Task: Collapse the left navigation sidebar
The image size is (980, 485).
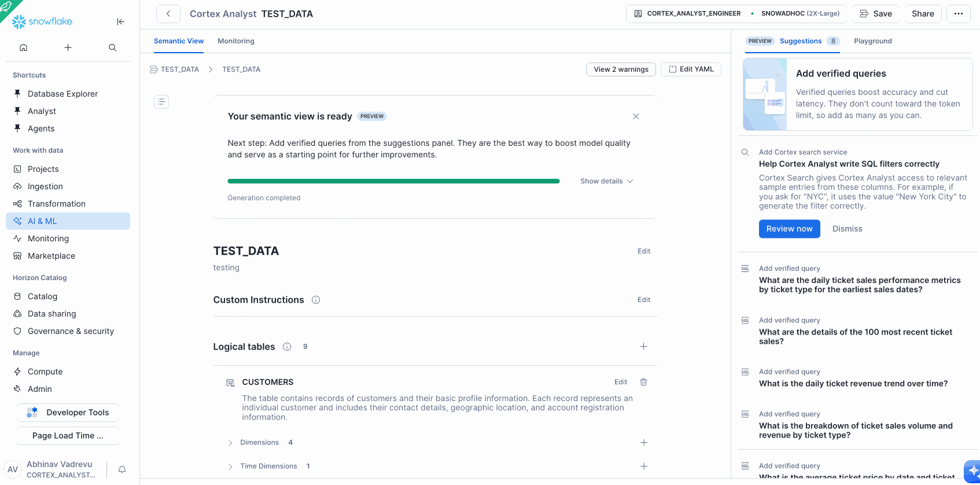Action: point(120,21)
